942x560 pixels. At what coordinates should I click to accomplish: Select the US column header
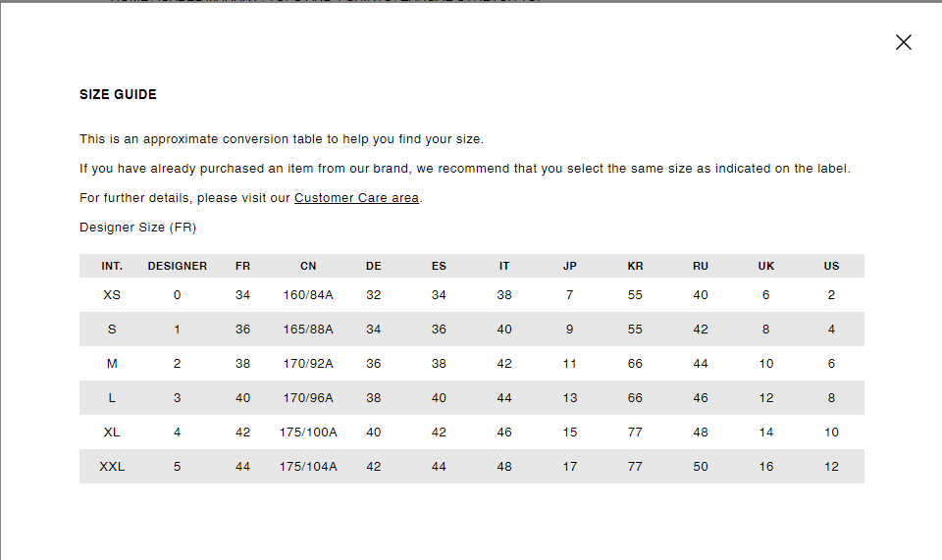(x=831, y=266)
